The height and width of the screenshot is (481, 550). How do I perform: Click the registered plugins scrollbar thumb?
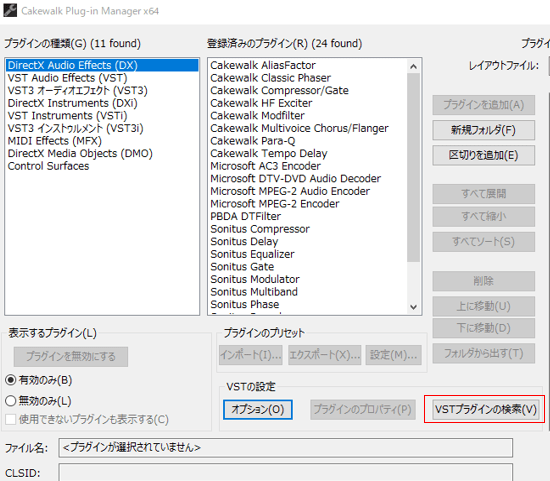pos(414,167)
